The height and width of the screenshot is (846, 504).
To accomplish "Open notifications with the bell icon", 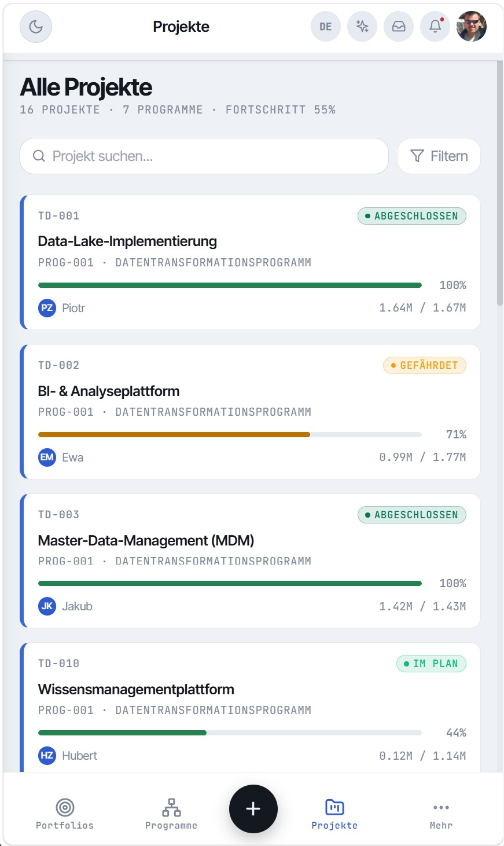I will point(435,27).
